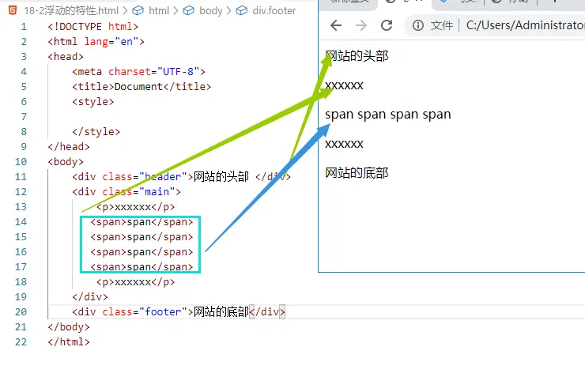Click the HTML5 file icon in the breadcrumb
The image size is (585, 392).
tap(13, 10)
